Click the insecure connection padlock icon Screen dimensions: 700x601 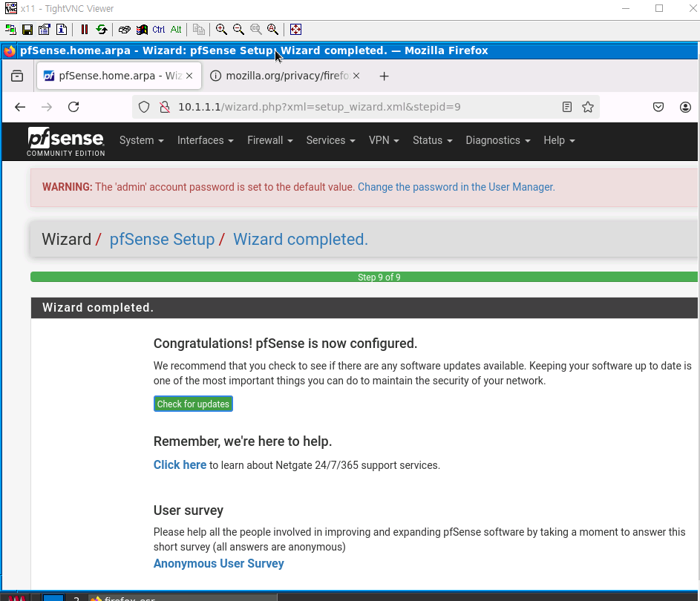click(165, 107)
